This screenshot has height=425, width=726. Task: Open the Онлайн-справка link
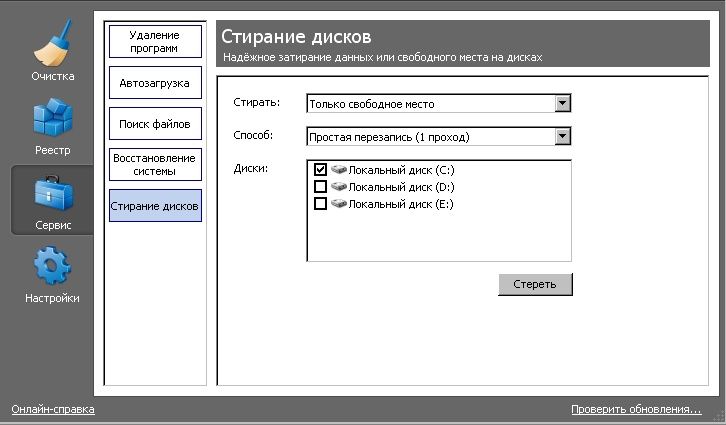[52, 410]
